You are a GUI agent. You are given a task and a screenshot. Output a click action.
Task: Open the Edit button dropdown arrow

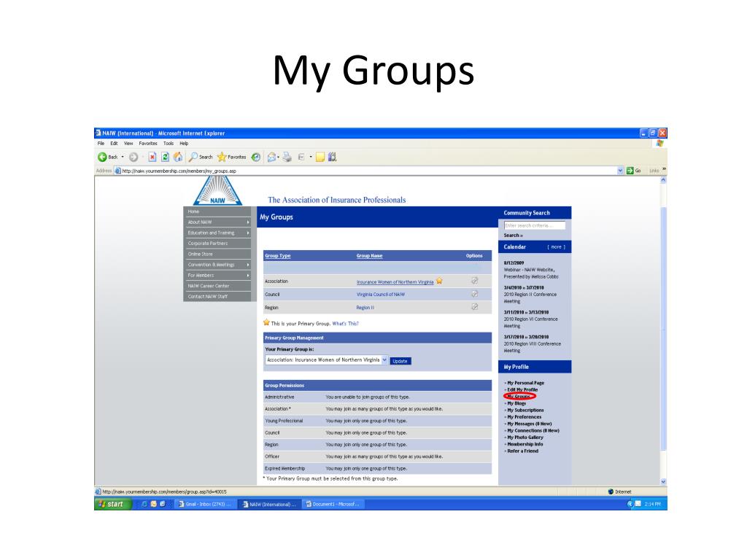pyautogui.click(x=311, y=157)
